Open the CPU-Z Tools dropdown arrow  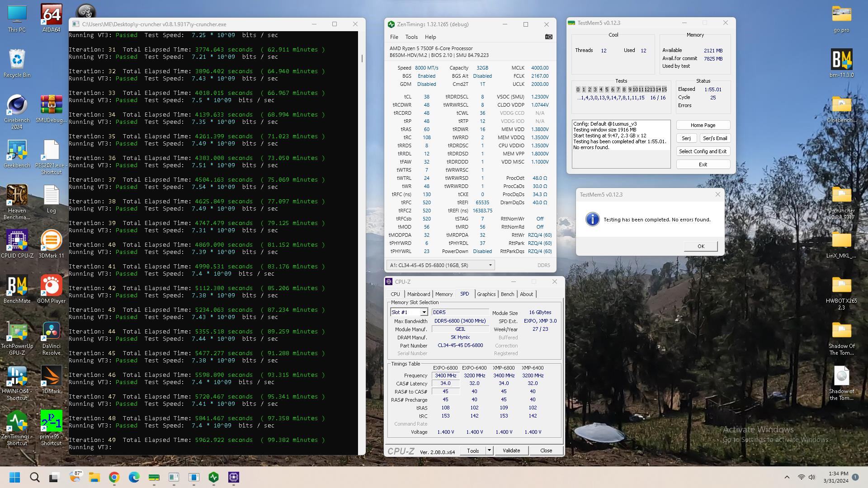pos(489,450)
